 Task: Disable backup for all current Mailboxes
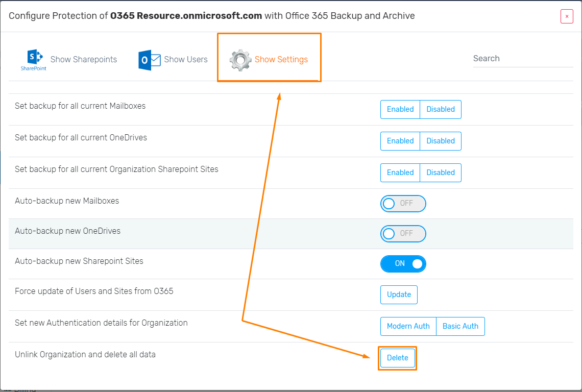pyautogui.click(x=441, y=110)
